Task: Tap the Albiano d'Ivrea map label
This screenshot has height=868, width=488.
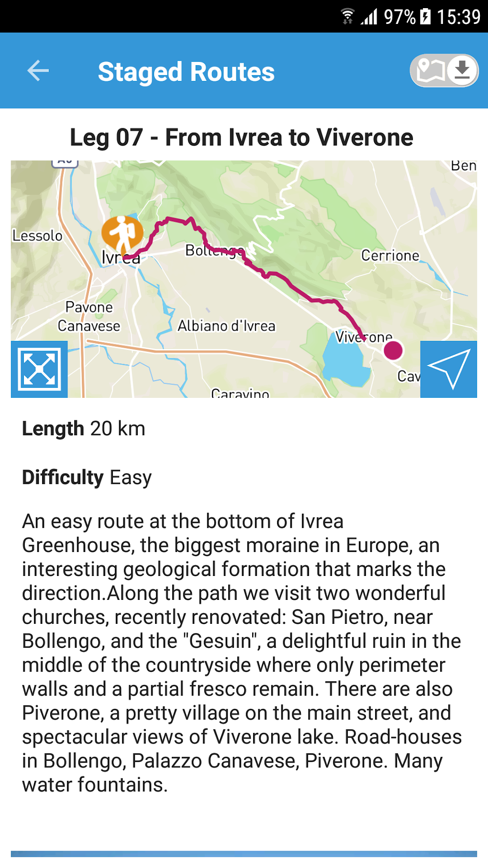Action: pyautogui.click(x=226, y=326)
